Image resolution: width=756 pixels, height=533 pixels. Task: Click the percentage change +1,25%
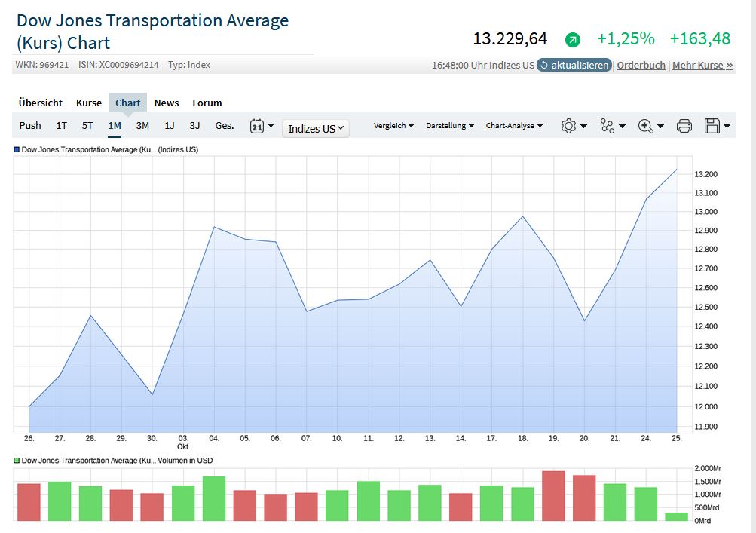coord(626,38)
